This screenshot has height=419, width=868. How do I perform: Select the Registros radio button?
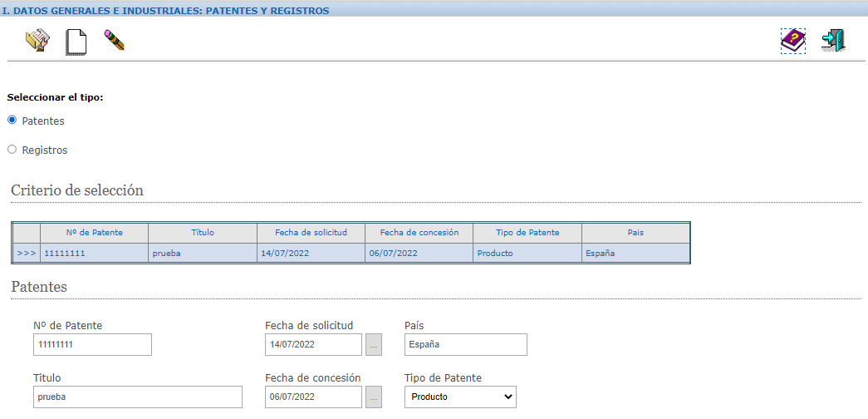12,150
